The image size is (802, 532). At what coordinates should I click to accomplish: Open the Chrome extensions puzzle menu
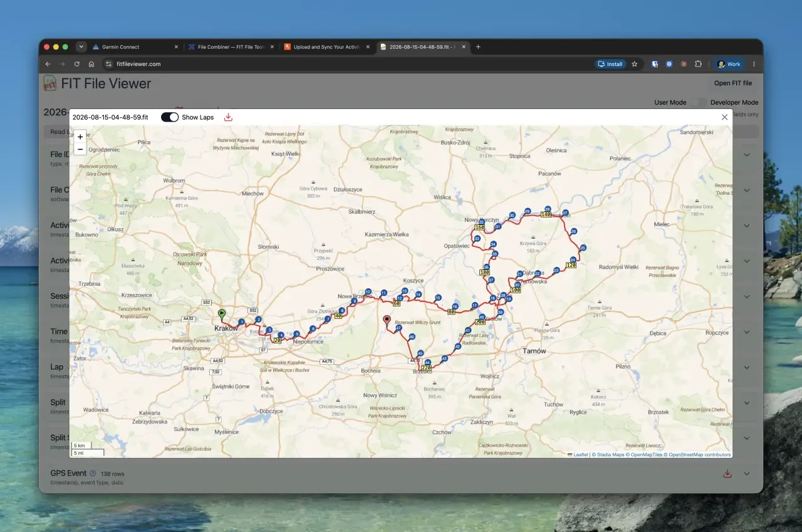[x=699, y=64]
